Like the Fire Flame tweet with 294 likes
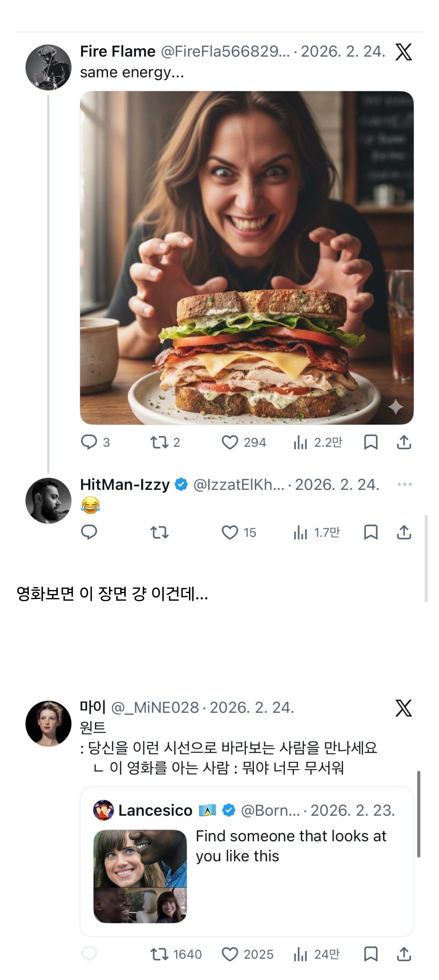 tap(230, 442)
